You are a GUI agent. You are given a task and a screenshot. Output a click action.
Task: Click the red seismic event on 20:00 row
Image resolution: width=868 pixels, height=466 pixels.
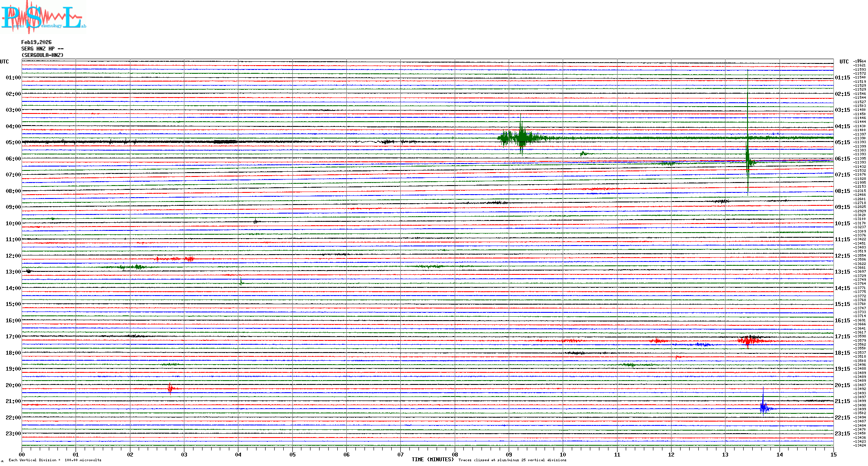[171, 389]
